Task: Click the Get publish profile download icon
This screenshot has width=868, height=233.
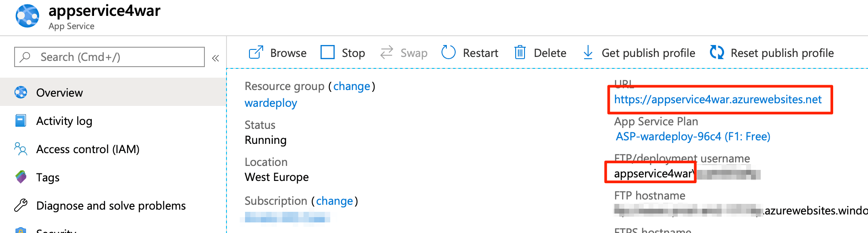Action: [588, 52]
